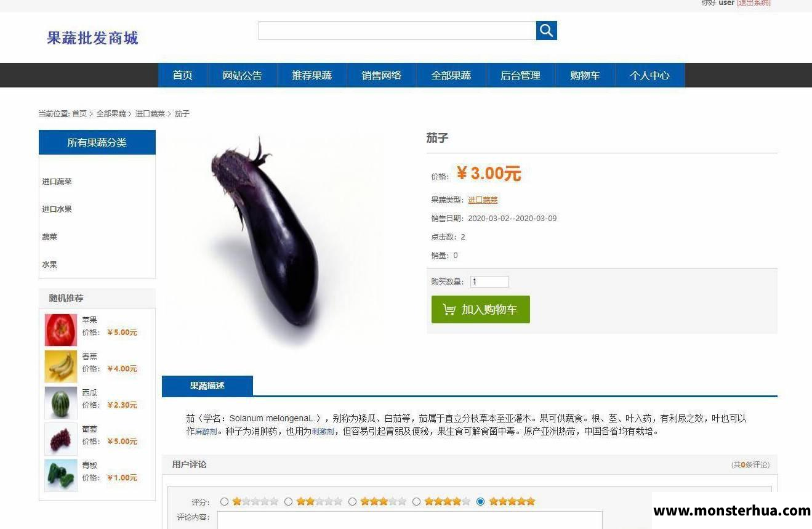Follow the 进口蔬菜 category type link

pos(483,200)
